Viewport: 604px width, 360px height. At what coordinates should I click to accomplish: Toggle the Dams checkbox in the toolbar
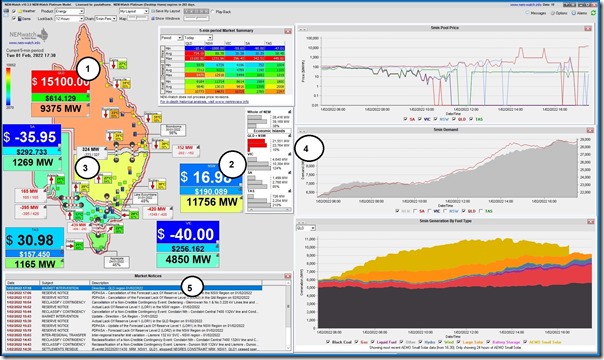[x=14, y=18]
